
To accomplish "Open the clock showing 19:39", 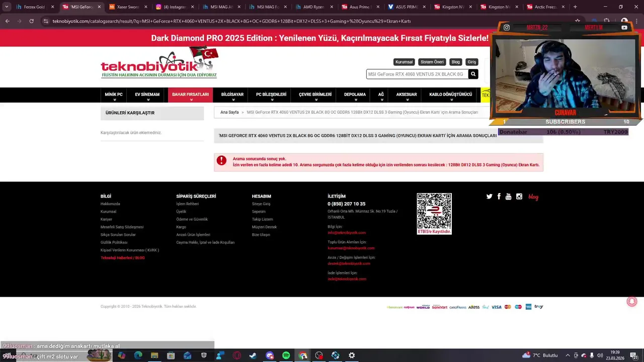I will point(615,355).
